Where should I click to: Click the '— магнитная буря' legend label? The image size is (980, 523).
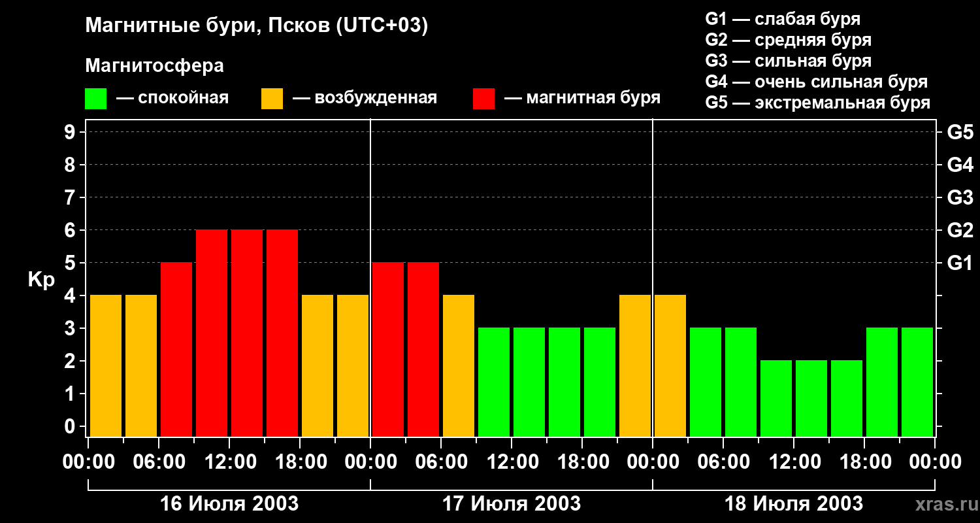[582, 98]
